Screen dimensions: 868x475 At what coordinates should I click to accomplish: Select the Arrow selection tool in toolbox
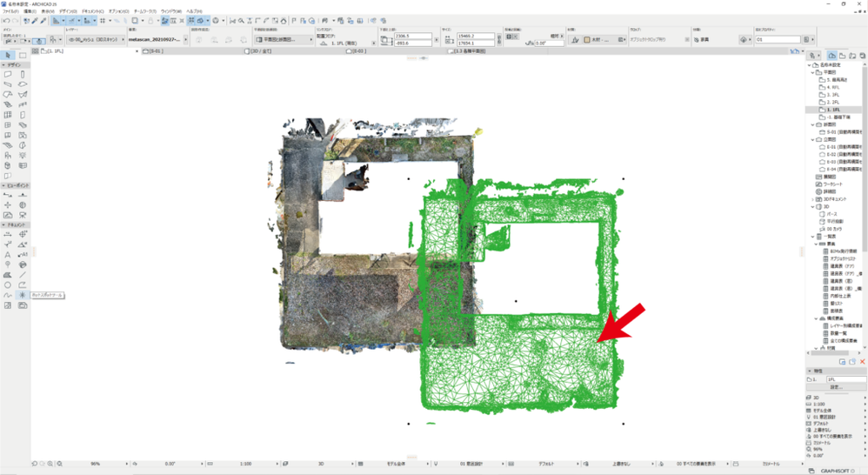tap(8, 55)
